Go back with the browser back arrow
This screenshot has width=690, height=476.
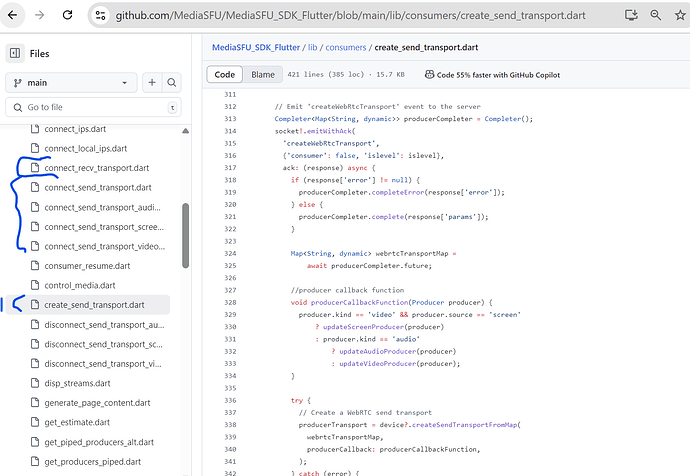point(12,15)
